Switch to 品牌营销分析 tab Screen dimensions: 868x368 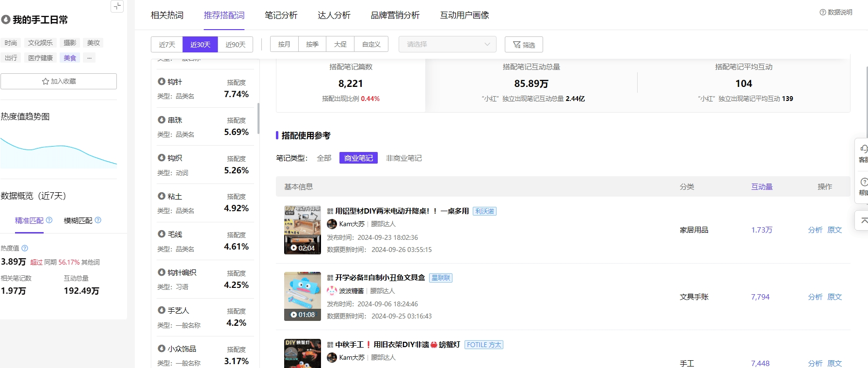pos(395,16)
